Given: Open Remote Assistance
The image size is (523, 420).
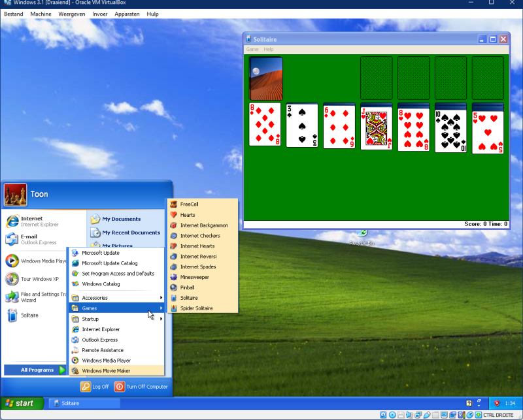Looking at the screenshot, I should click(x=116, y=350).
